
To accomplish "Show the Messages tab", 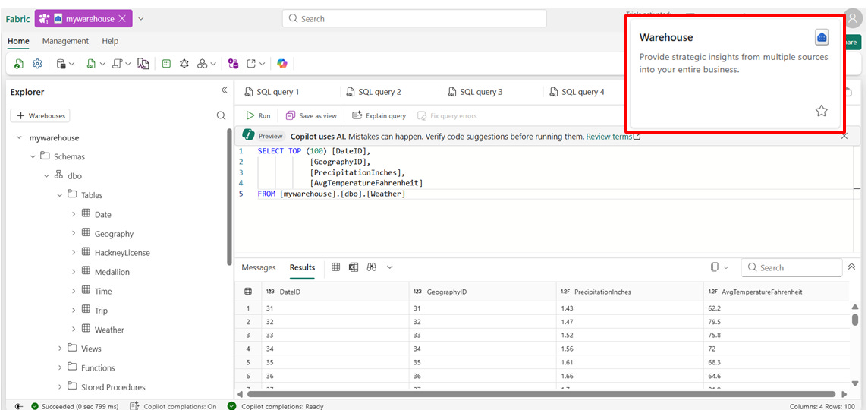I will tap(259, 267).
